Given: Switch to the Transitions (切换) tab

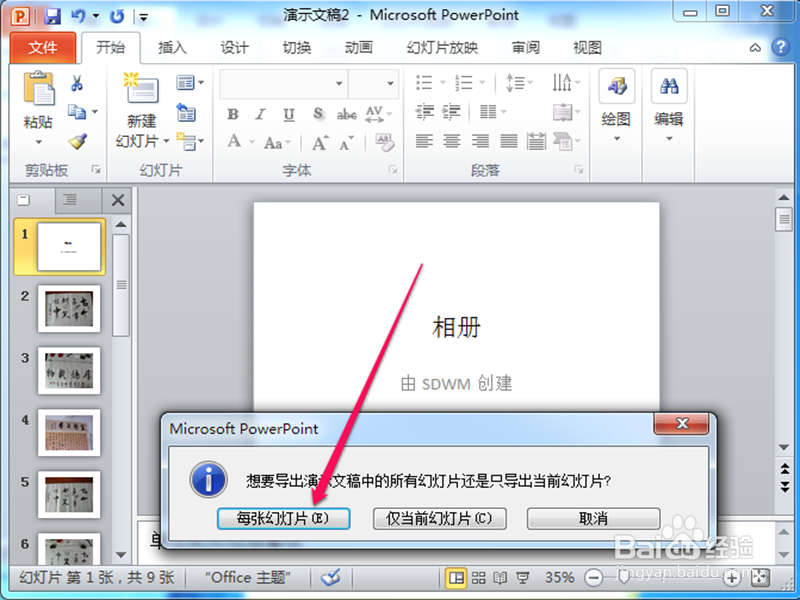Looking at the screenshot, I should click(x=296, y=48).
